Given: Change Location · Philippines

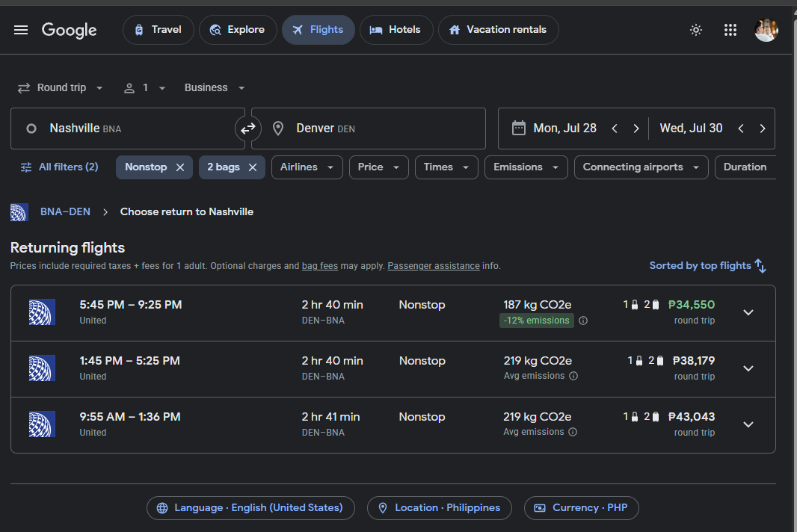Looking at the screenshot, I should point(440,508).
